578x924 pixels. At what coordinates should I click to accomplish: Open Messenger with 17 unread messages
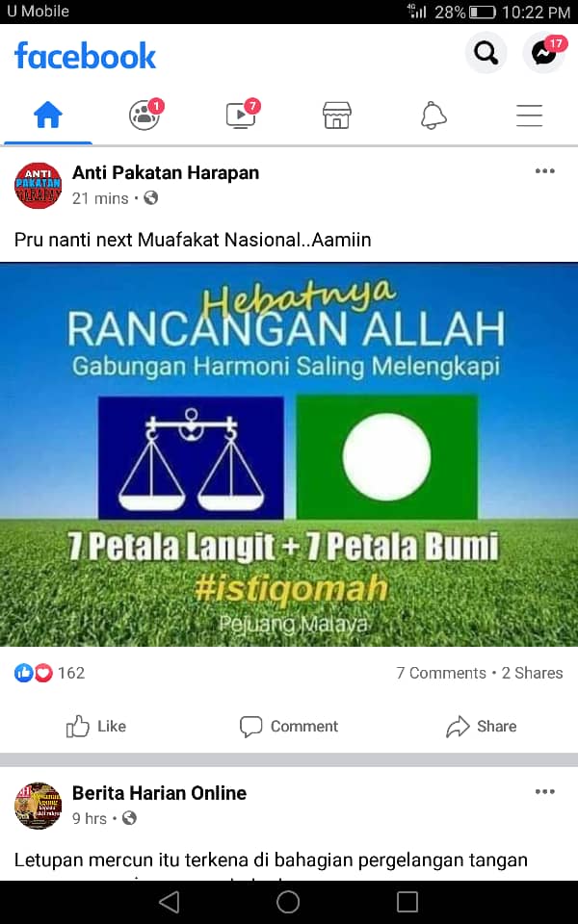[x=543, y=54]
